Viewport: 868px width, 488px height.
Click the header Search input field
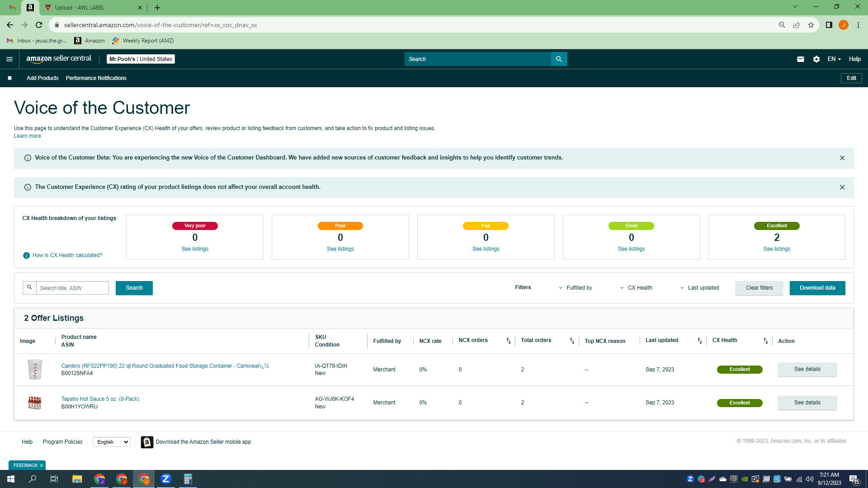coord(478,59)
